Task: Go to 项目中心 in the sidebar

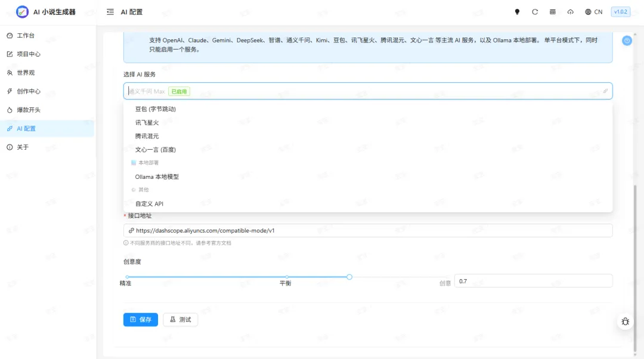Action: 47,54
